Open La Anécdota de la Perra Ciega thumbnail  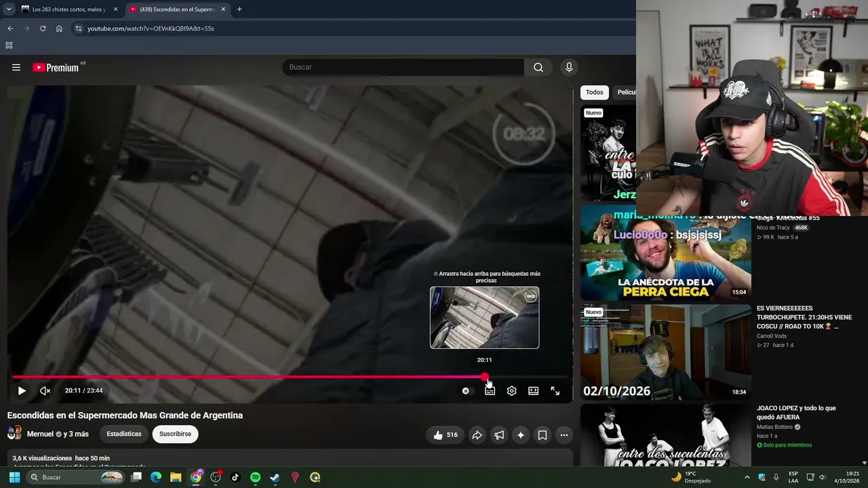coord(665,253)
